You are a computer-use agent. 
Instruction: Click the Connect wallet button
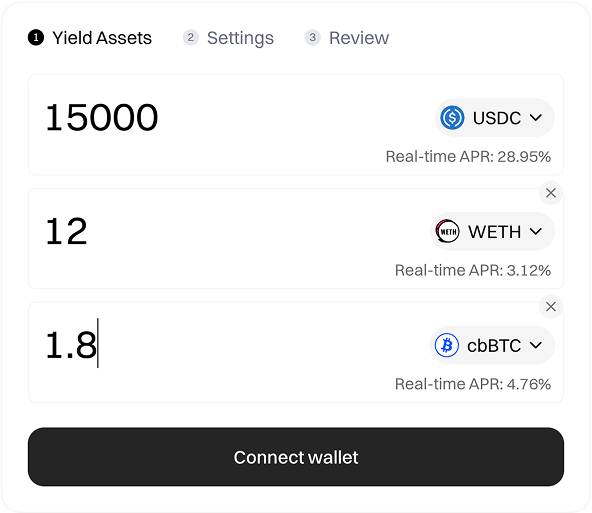point(296,457)
